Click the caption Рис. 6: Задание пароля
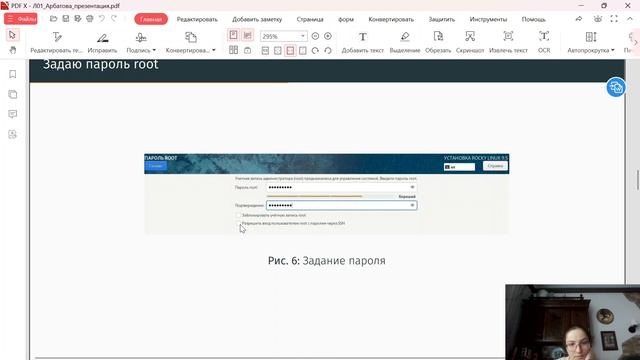The image size is (640, 360). 327,260
